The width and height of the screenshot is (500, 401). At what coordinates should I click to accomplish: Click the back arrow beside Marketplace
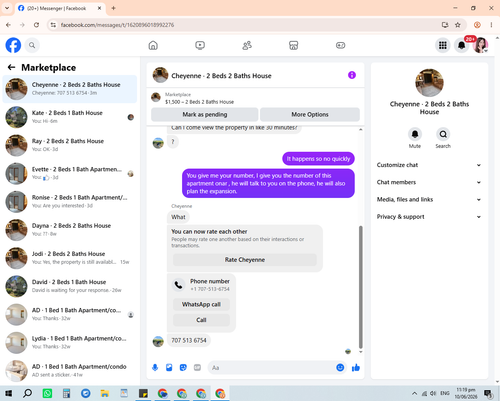pyautogui.click(x=11, y=67)
